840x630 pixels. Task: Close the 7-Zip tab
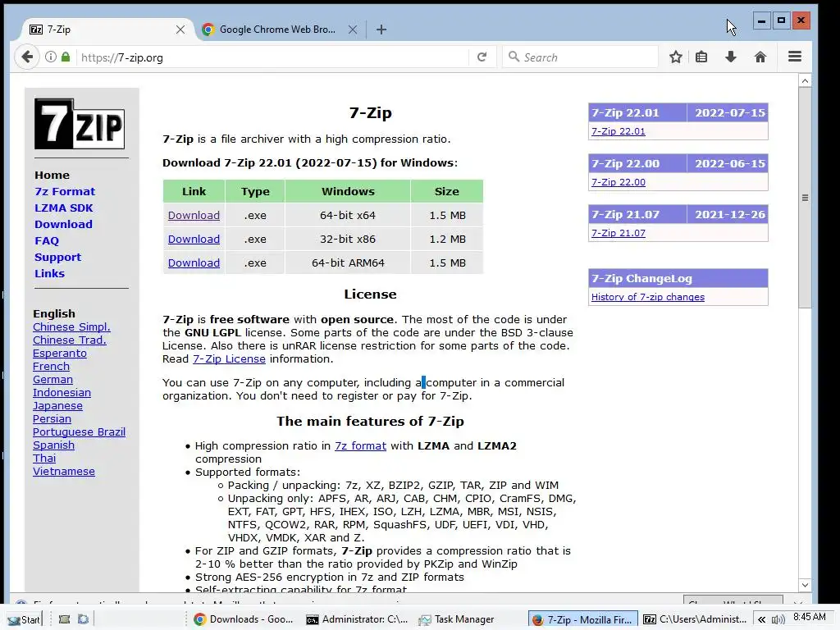point(180,30)
